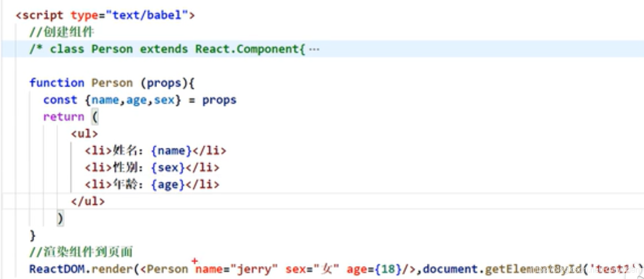Click the highlighted closing parenthesis after </ul>
644x279 pixels.
[x=60, y=219]
